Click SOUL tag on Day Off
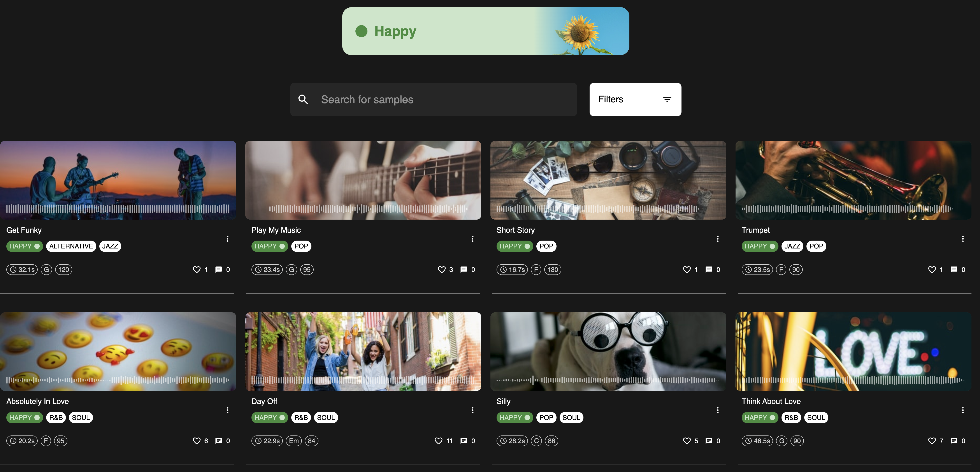This screenshot has width=980, height=472. point(326,418)
